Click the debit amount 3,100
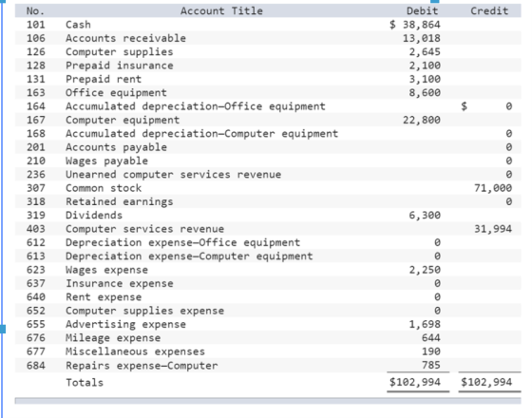 425,79
